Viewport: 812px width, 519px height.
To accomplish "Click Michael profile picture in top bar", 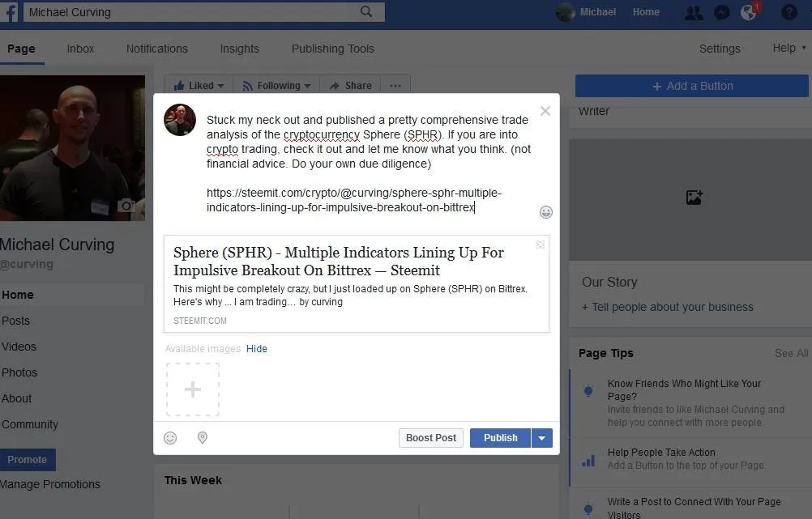I will pyautogui.click(x=566, y=12).
